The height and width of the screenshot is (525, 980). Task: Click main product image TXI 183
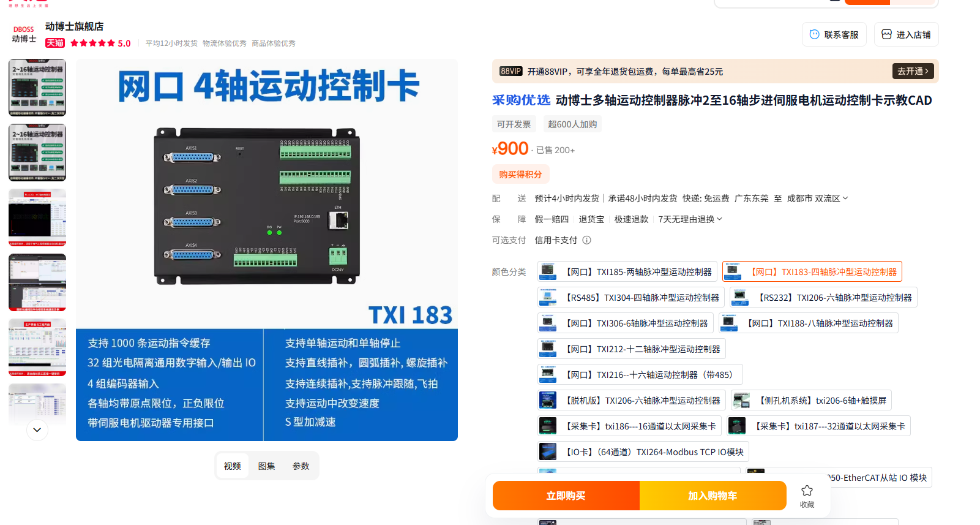(267, 250)
